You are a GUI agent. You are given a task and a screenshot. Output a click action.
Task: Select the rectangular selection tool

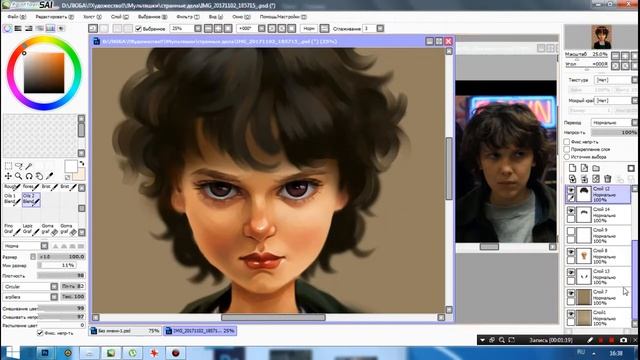click(8, 166)
